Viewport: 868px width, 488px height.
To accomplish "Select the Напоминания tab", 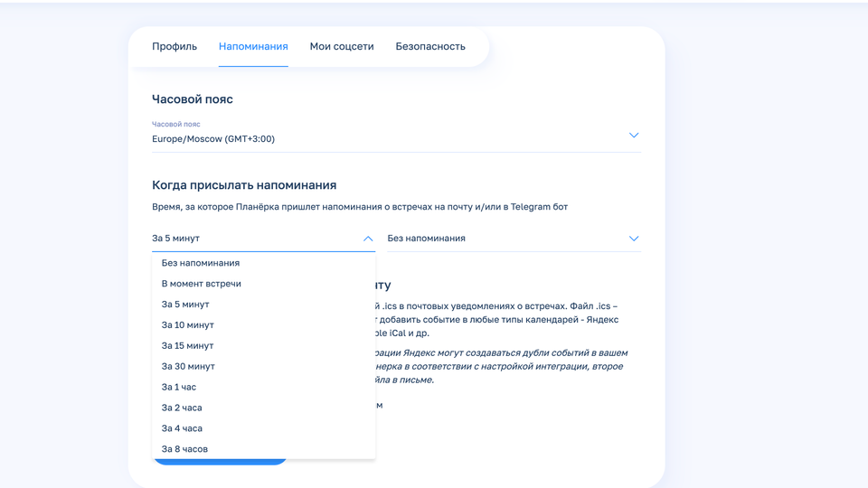I will pyautogui.click(x=253, y=46).
